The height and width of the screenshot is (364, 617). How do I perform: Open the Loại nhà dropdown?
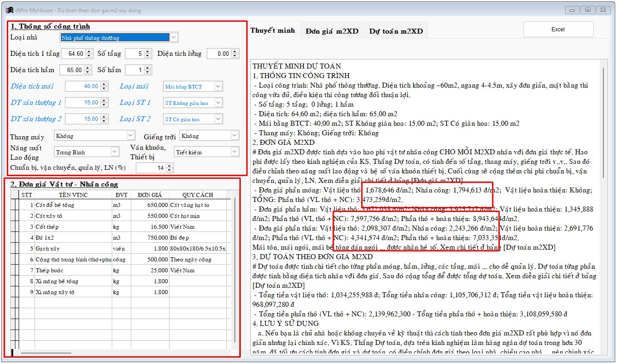(174, 37)
